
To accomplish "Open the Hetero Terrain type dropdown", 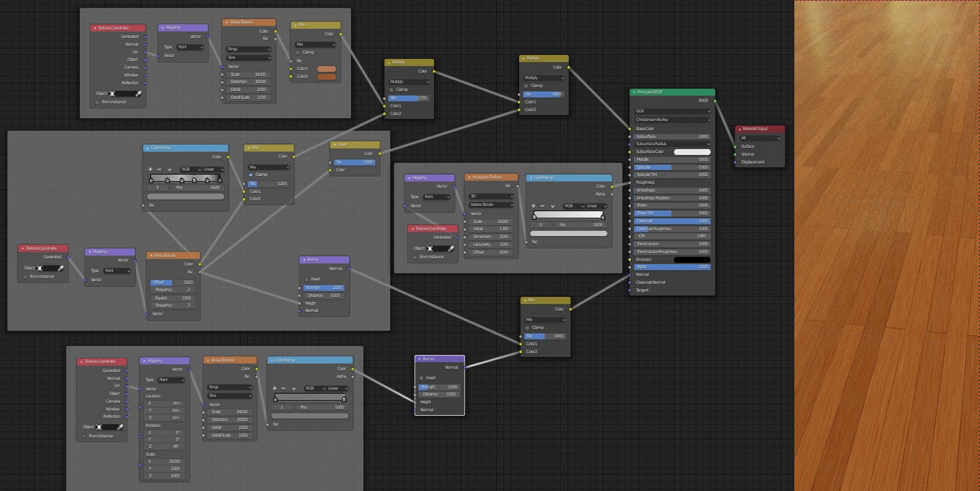I will pyautogui.click(x=490, y=205).
